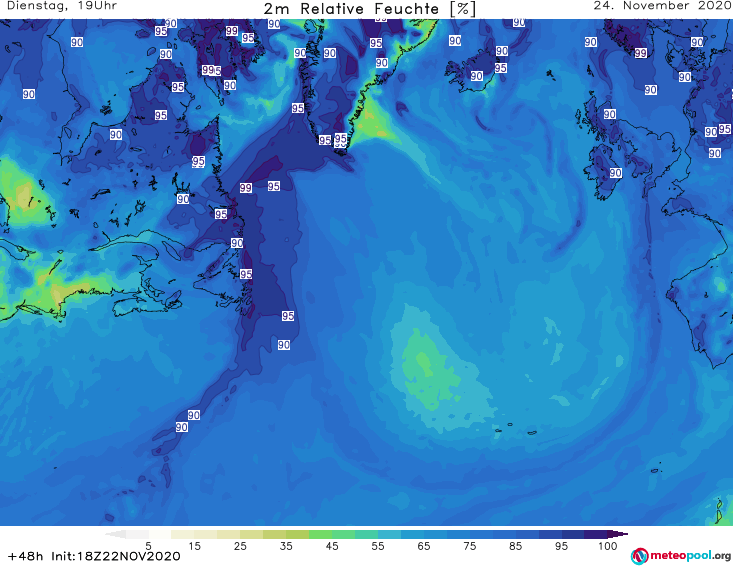Pick the bright green swatch above legend 45

(x=320, y=534)
